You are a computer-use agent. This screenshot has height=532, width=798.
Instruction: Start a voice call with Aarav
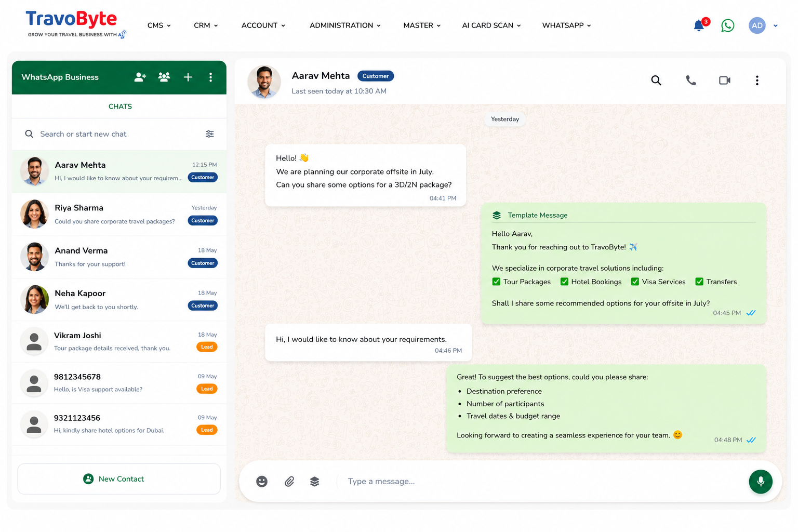[691, 81]
